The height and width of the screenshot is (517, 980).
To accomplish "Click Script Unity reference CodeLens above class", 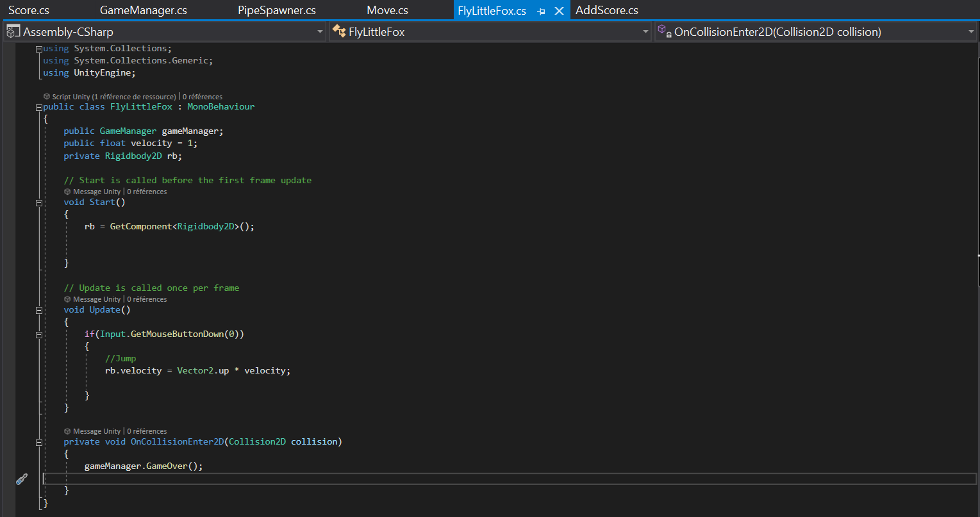I will 113,97.
